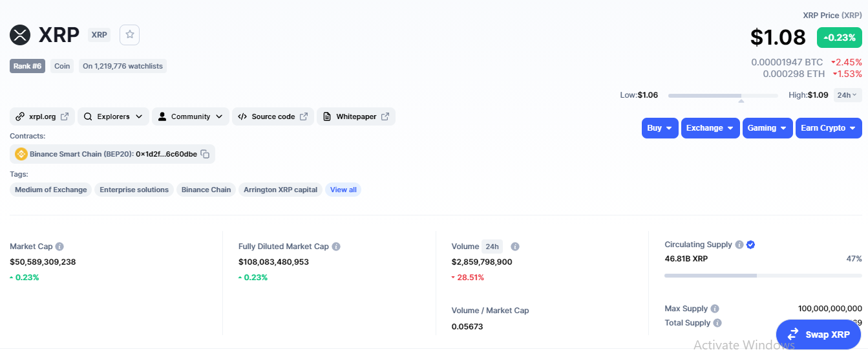This screenshot has width=868, height=352.
Task: Copy the Binance Smart Chain contract address
Action: coord(205,154)
